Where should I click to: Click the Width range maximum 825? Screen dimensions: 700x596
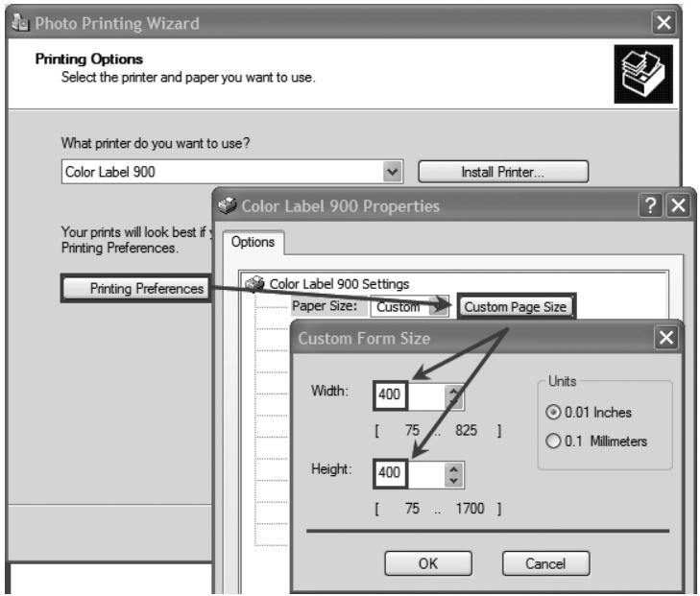click(466, 431)
